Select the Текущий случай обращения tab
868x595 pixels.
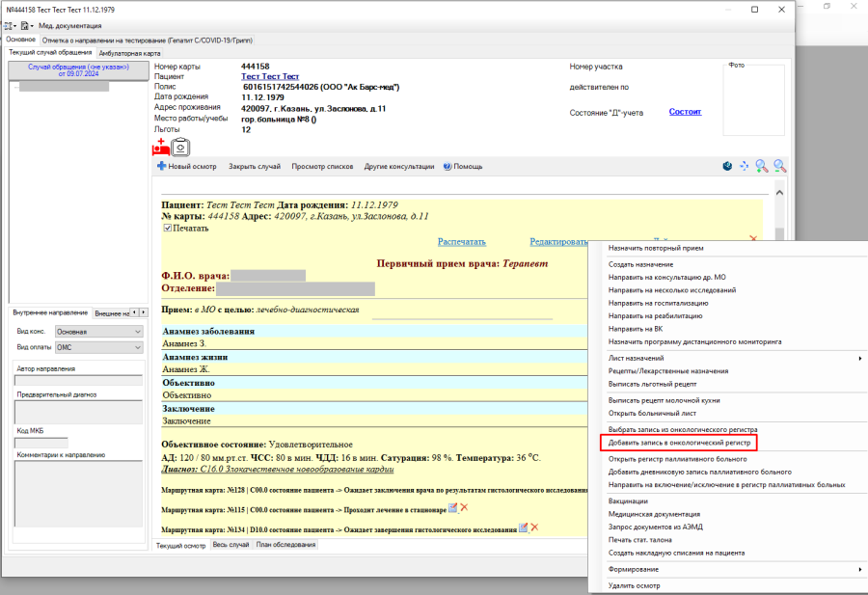[x=50, y=53]
